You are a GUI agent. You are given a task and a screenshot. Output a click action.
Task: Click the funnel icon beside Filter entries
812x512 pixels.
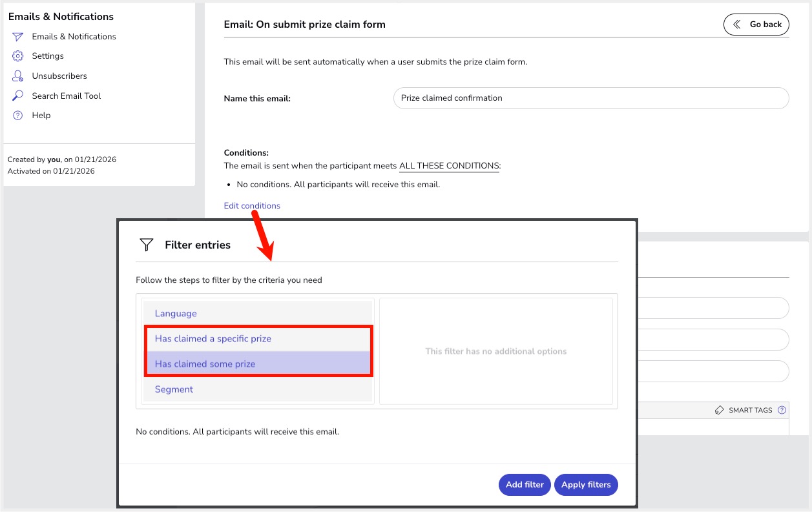[147, 245]
